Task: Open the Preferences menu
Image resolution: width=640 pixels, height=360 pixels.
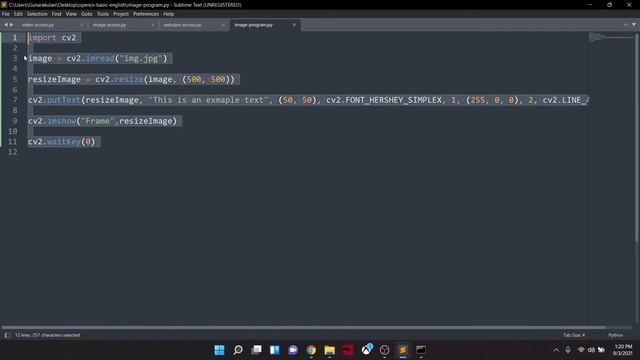Action: (x=146, y=14)
